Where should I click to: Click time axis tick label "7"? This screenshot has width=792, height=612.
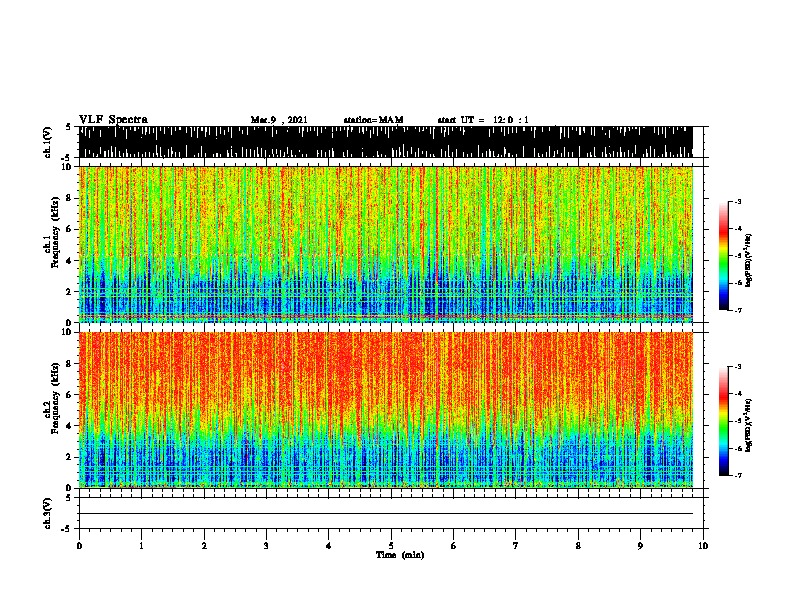click(516, 546)
